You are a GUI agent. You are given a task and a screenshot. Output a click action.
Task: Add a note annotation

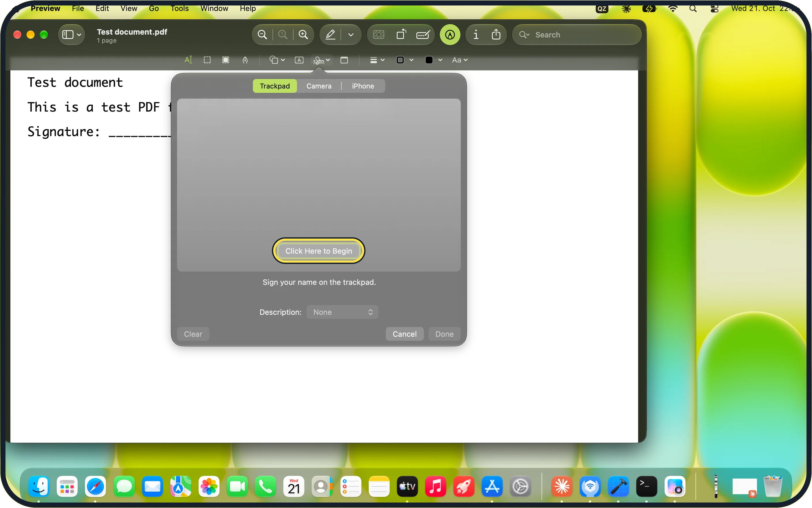coord(344,60)
